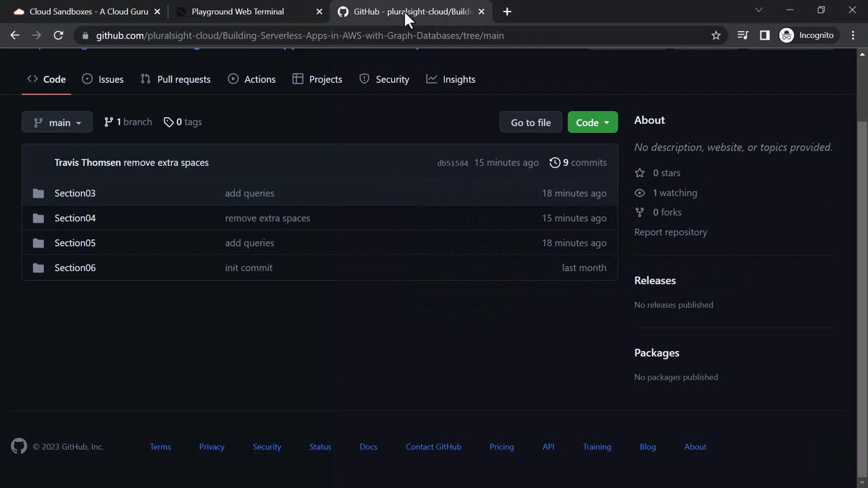
Task: Open the Section06 folder
Action: pos(75,268)
